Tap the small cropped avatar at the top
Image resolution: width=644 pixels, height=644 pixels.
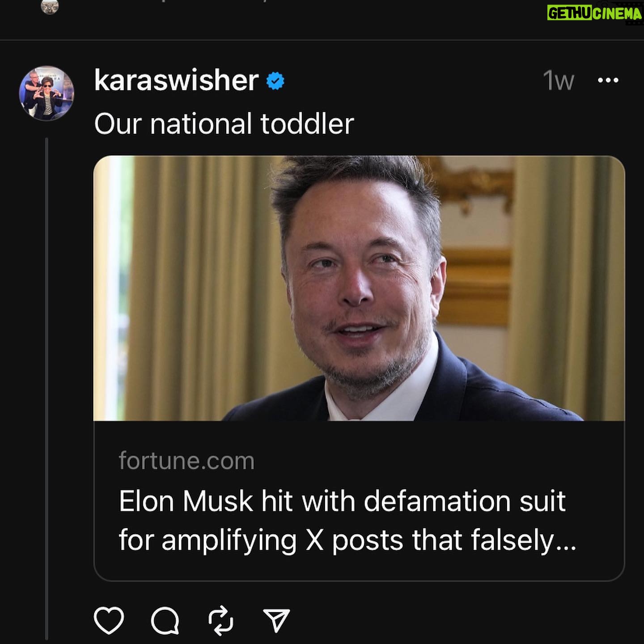pyautogui.click(x=50, y=6)
